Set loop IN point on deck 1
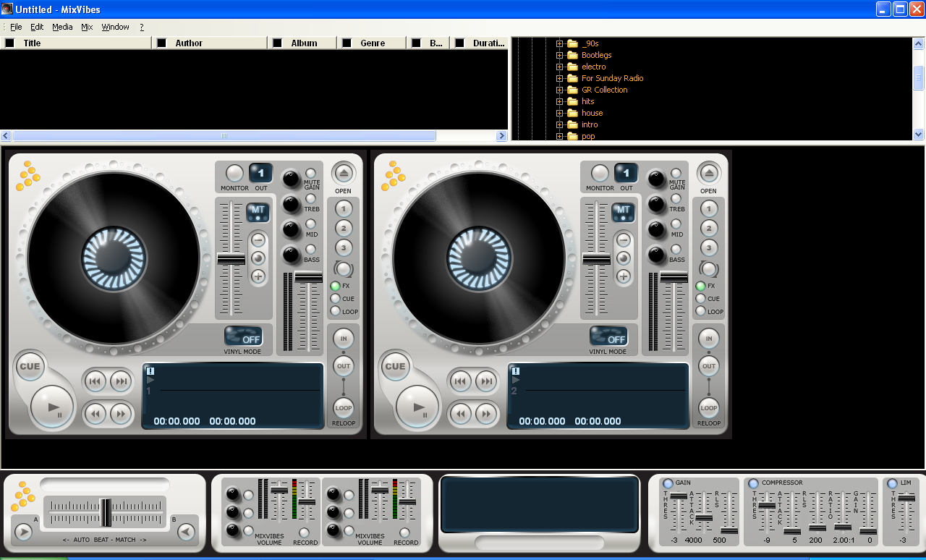This screenshot has height=560, width=926. click(x=344, y=339)
